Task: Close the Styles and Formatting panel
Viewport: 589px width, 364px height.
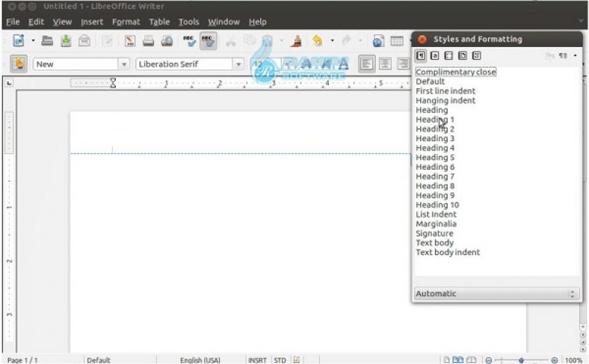Action: [422, 39]
